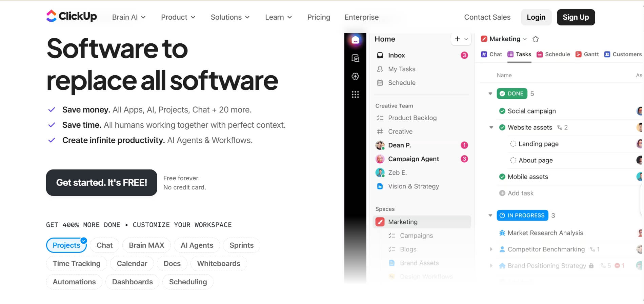Click the Inbox tray icon

point(380,55)
